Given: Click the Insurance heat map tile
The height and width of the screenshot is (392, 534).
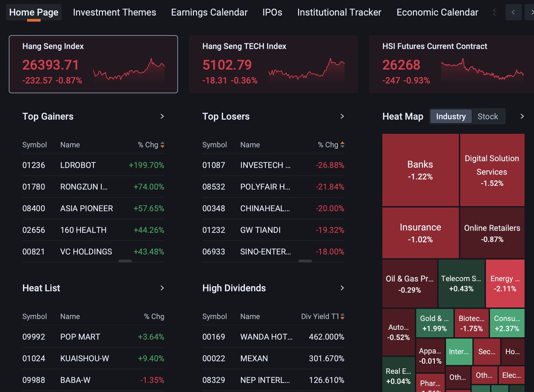Looking at the screenshot, I should tap(421, 233).
